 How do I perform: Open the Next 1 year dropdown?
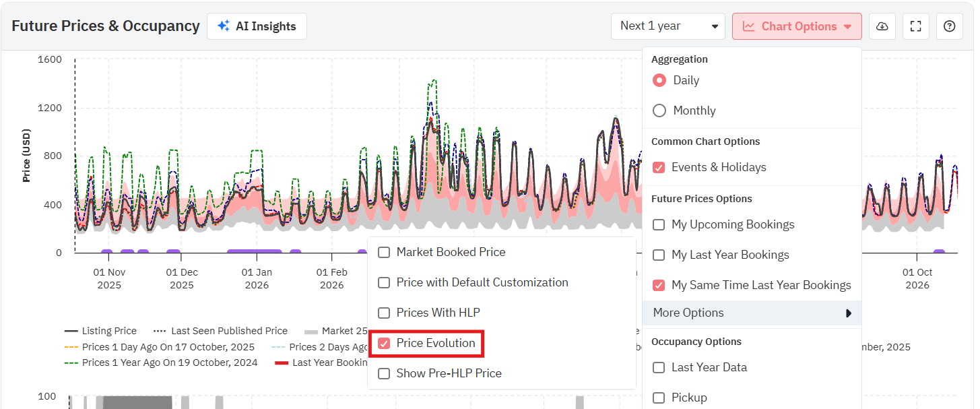click(667, 26)
